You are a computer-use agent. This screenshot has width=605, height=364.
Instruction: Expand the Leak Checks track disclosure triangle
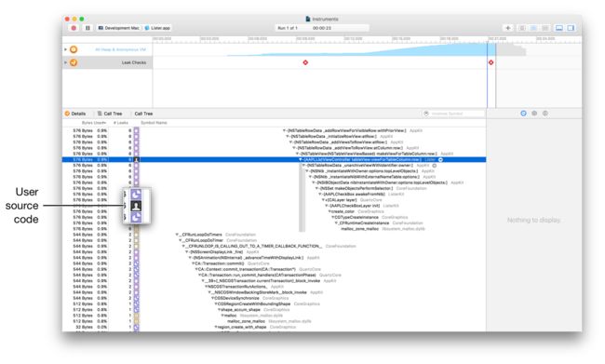65,62
